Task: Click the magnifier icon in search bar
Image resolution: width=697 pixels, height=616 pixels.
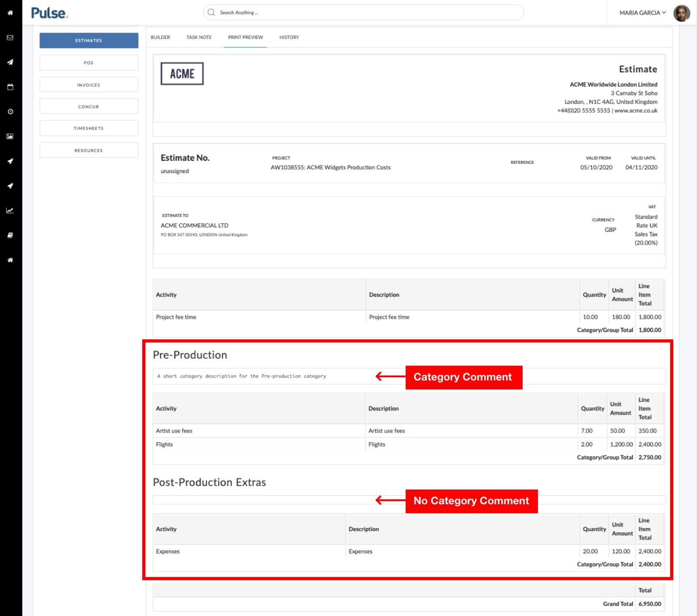Action: click(x=211, y=13)
